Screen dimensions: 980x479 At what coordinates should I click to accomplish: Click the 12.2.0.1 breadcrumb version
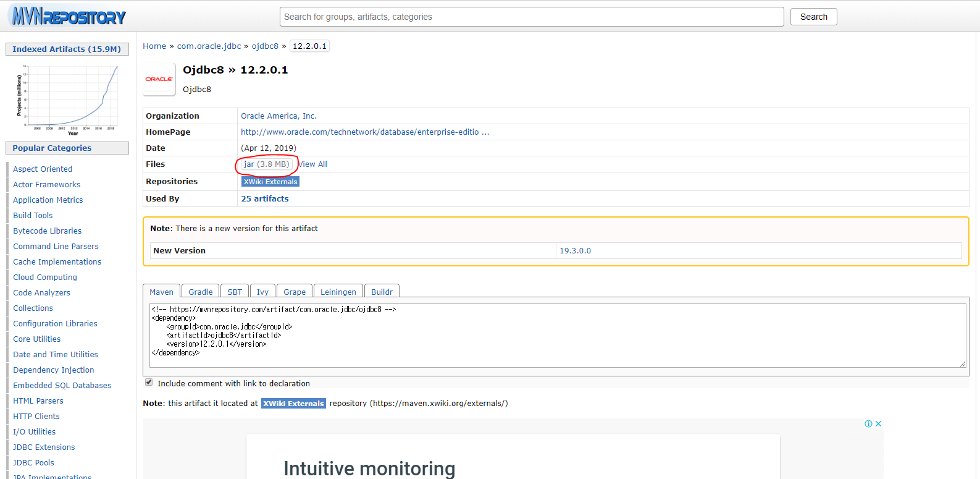[309, 46]
